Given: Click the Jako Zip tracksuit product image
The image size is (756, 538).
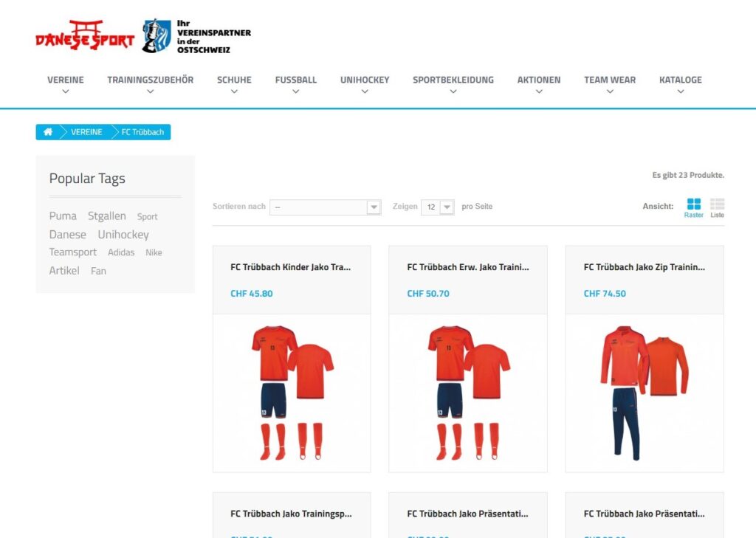Looking at the screenshot, I should pos(645,393).
